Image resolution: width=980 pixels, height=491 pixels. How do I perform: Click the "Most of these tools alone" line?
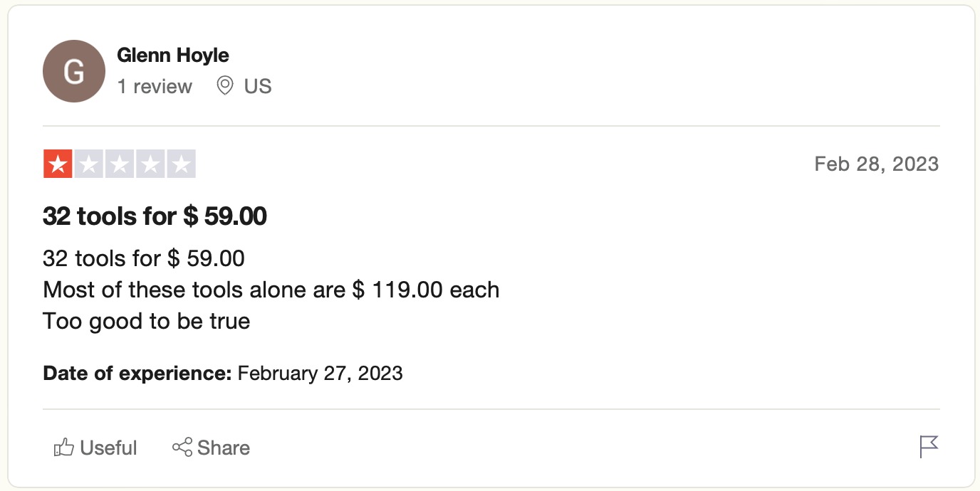click(x=271, y=290)
